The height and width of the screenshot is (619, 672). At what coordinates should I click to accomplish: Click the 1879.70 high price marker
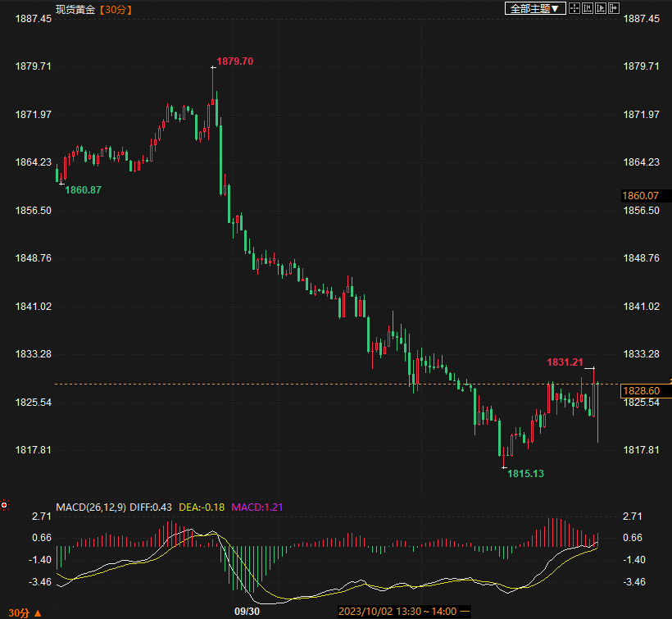235,61
